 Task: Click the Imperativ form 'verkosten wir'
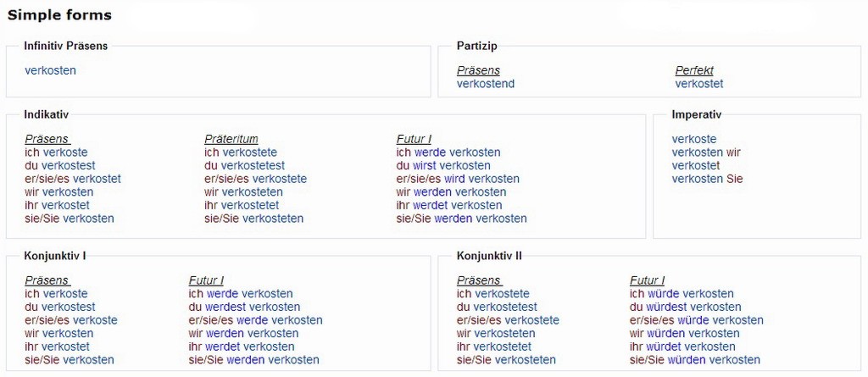tap(706, 152)
